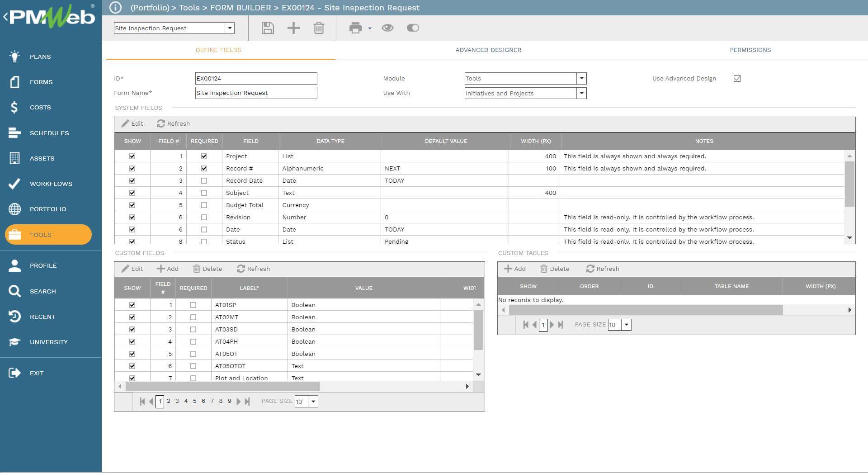This screenshot has width=868, height=473.
Task: Click the Portfolio breadcrumb link
Action: [x=150, y=8]
